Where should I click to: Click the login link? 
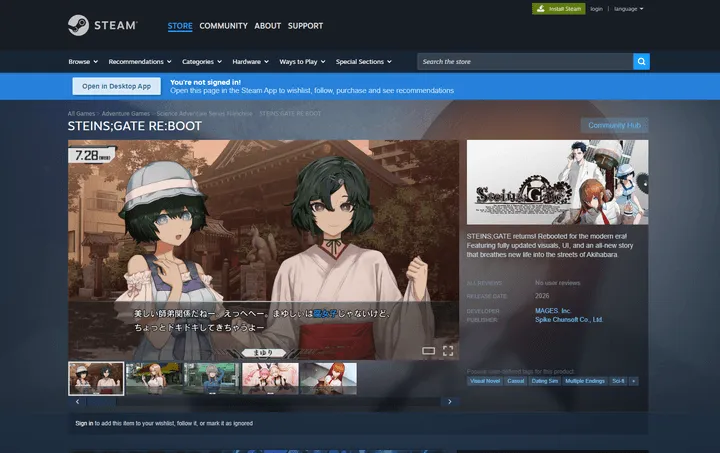coord(596,9)
